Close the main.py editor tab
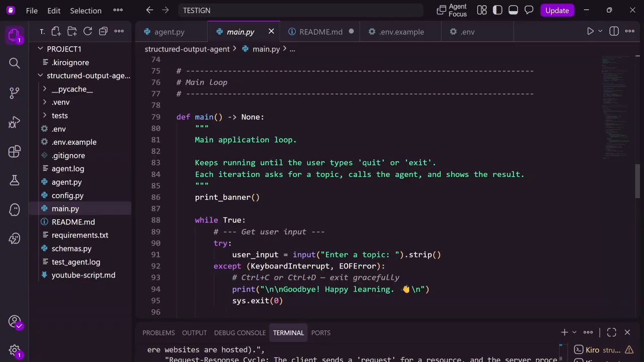644x362 pixels. 271,31
